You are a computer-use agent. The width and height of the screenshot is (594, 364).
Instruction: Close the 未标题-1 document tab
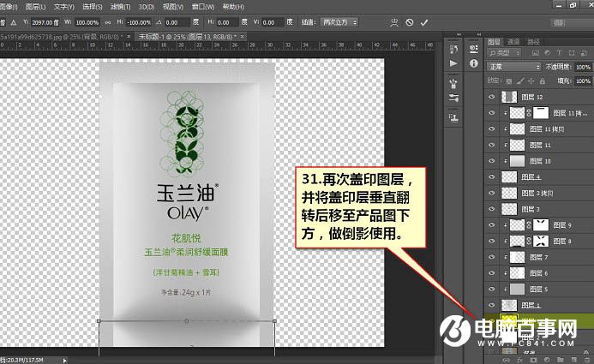(242, 36)
